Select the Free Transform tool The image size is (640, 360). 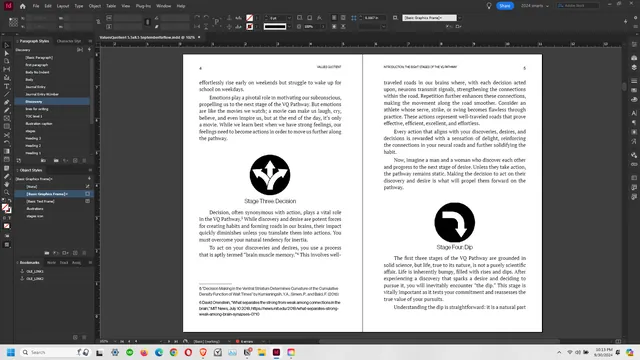click(x=7, y=143)
